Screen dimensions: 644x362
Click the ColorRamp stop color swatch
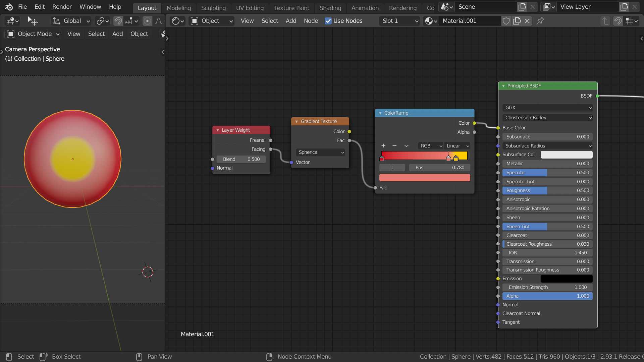click(x=425, y=178)
